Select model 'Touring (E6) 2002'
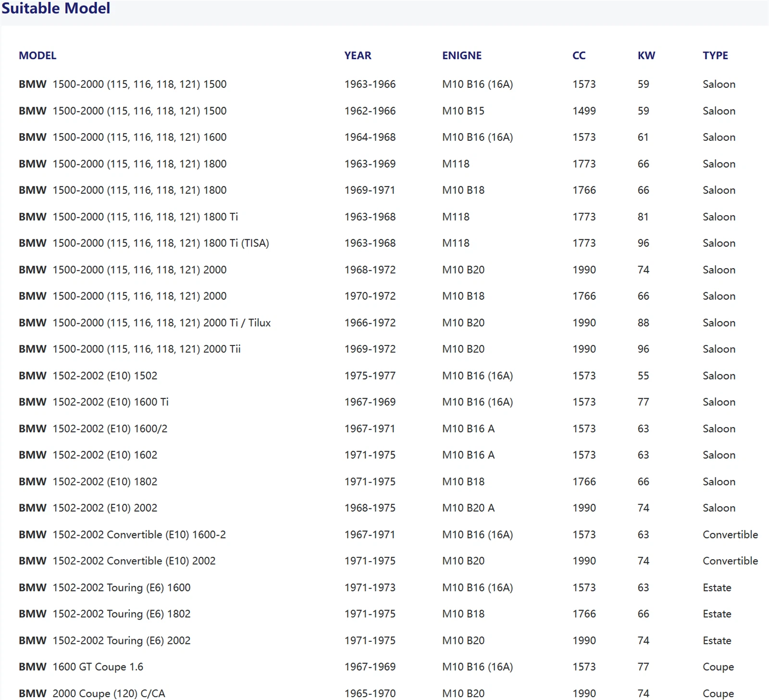Screen dimensions: 769x700 tap(105, 641)
